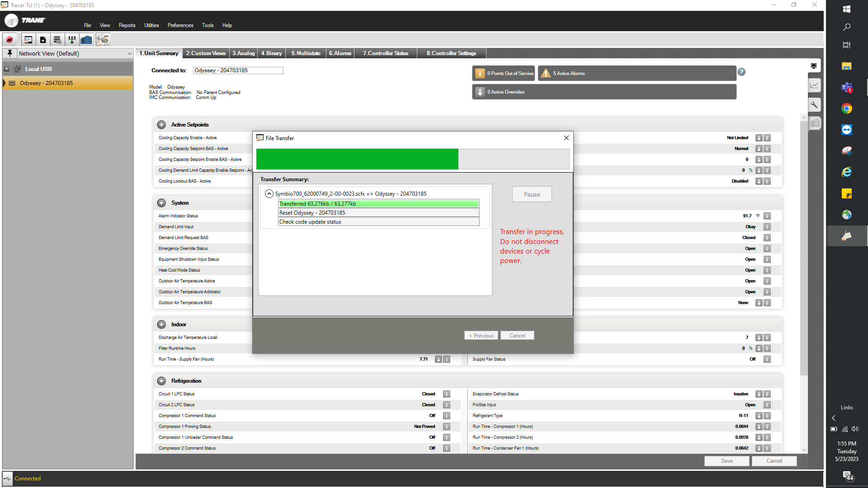Click the blue building toolbar icon
Viewport: 868px width, 488px height.
[86, 40]
